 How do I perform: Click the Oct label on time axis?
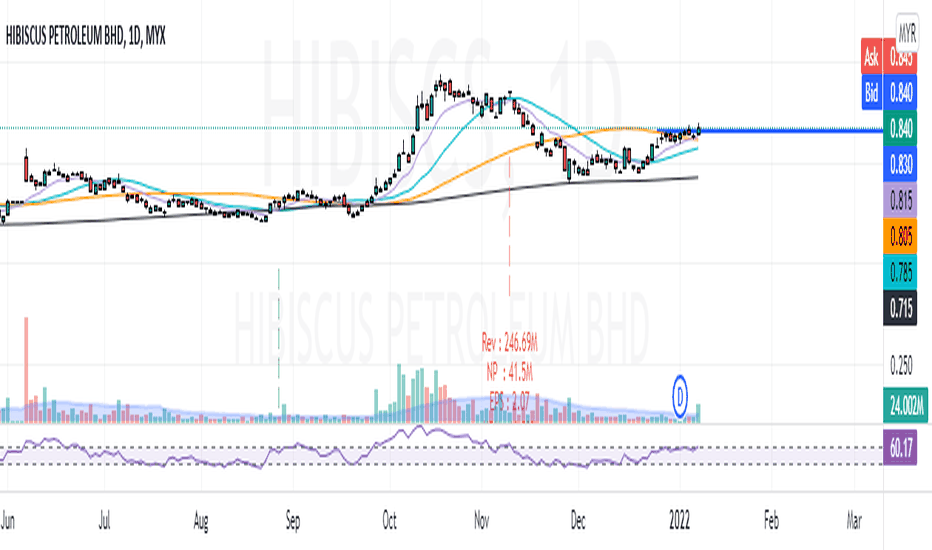(x=389, y=521)
